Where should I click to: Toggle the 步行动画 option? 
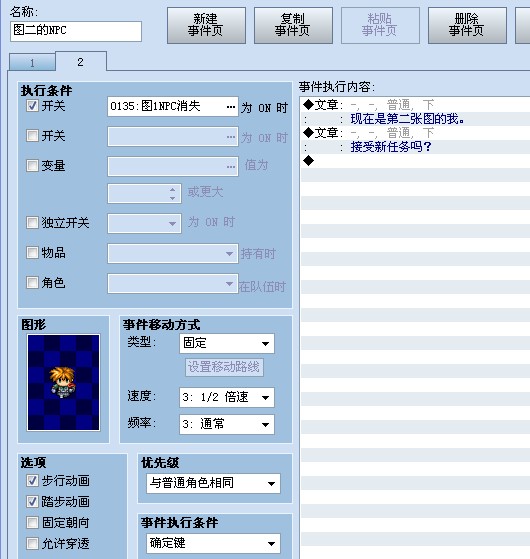pyautogui.click(x=32, y=481)
